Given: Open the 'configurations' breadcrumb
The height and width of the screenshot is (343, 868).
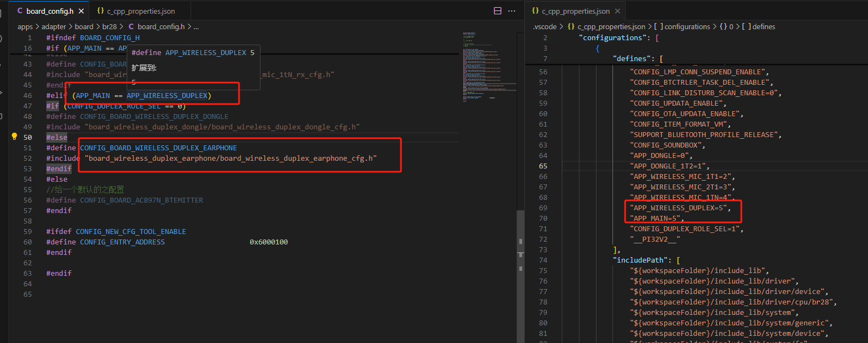Looking at the screenshot, I should pos(687,26).
